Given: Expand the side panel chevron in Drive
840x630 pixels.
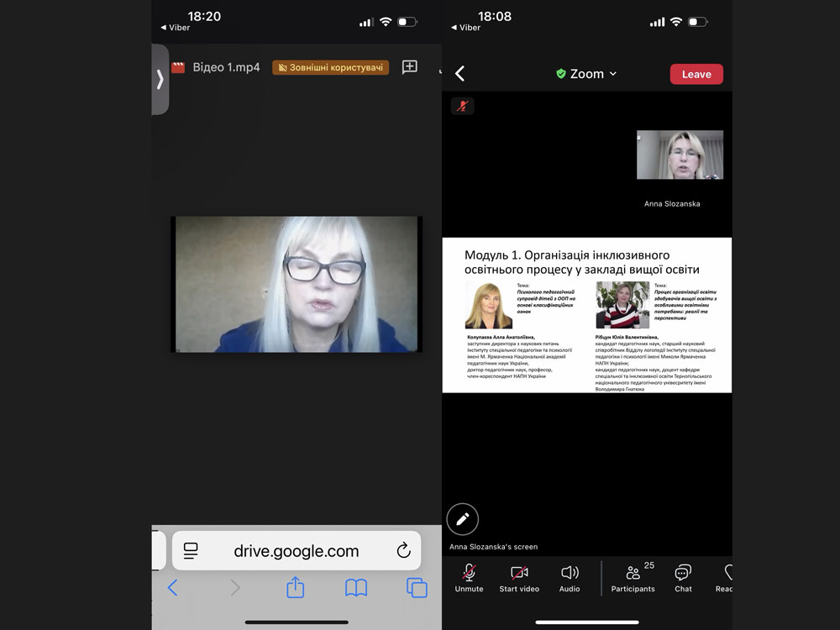Looking at the screenshot, I should pos(160,79).
